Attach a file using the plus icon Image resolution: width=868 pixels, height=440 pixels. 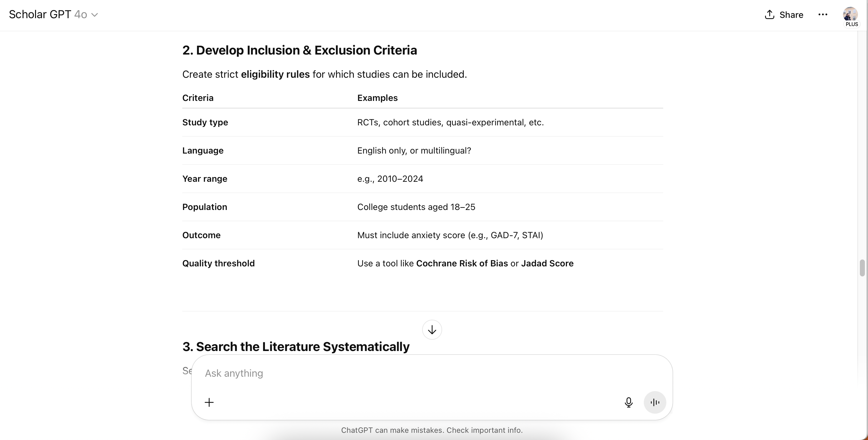click(209, 402)
